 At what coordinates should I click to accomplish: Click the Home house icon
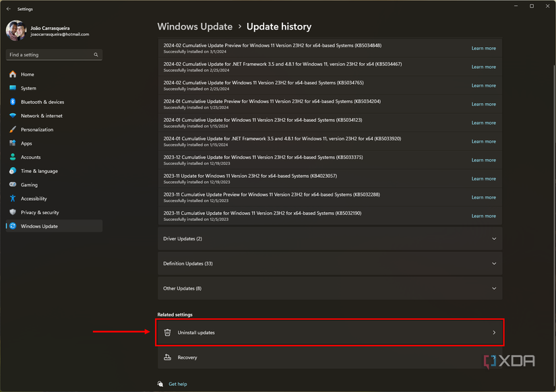(13, 74)
